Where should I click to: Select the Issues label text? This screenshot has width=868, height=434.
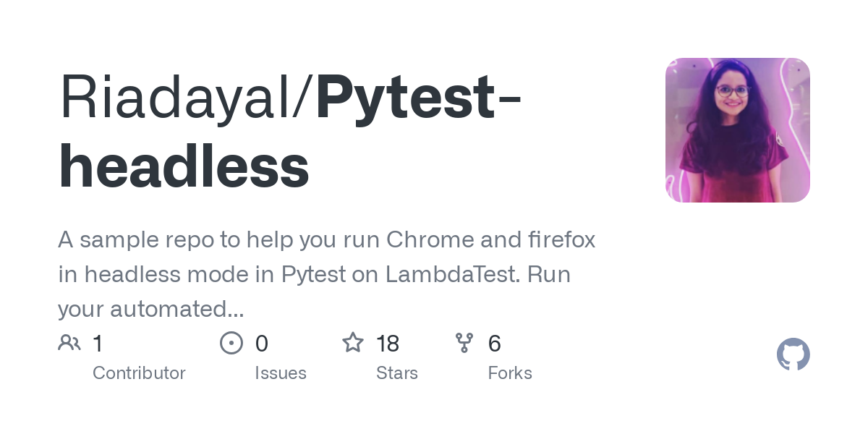coord(281,373)
